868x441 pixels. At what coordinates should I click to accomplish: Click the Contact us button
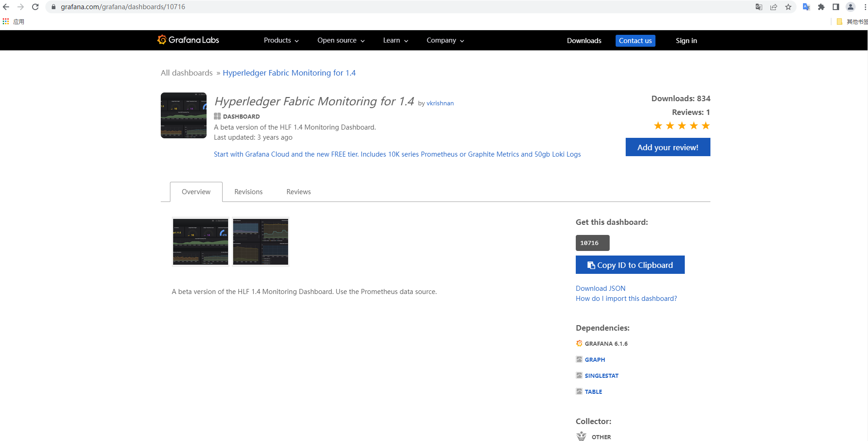[635, 41]
